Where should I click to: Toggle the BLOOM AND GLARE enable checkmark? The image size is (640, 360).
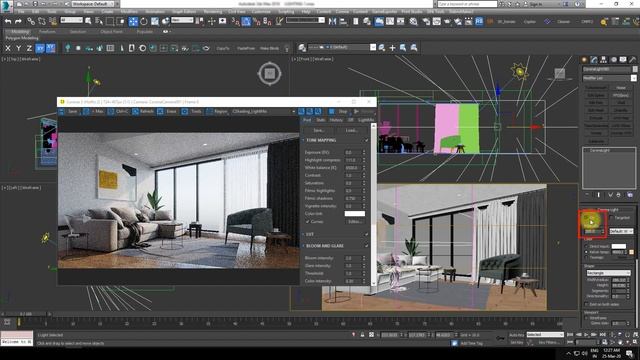coord(366,246)
